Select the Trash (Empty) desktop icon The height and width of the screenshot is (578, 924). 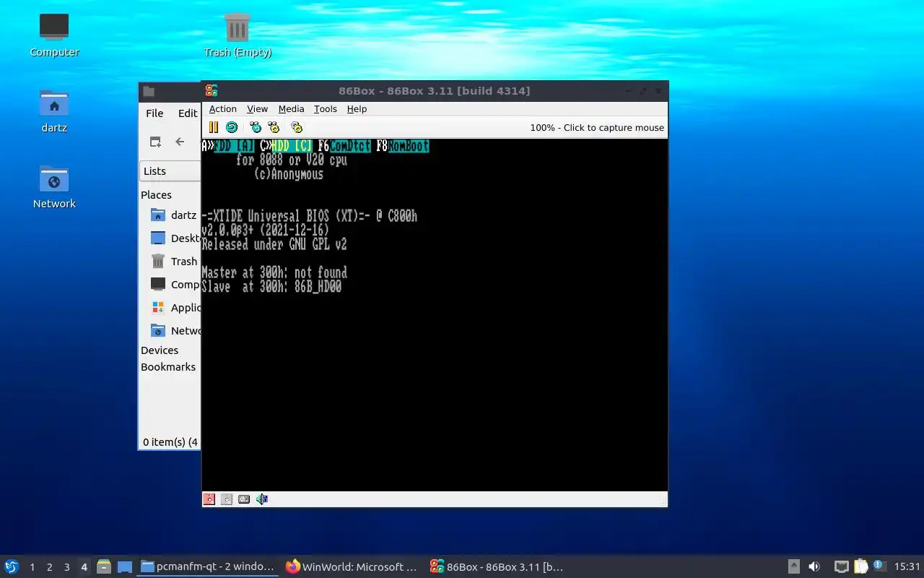click(x=237, y=35)
